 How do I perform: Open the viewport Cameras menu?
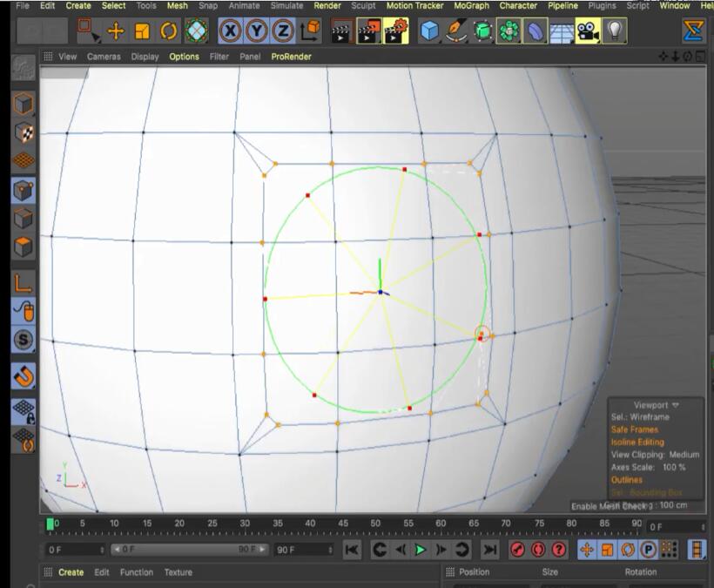click(x=104, y=57)
